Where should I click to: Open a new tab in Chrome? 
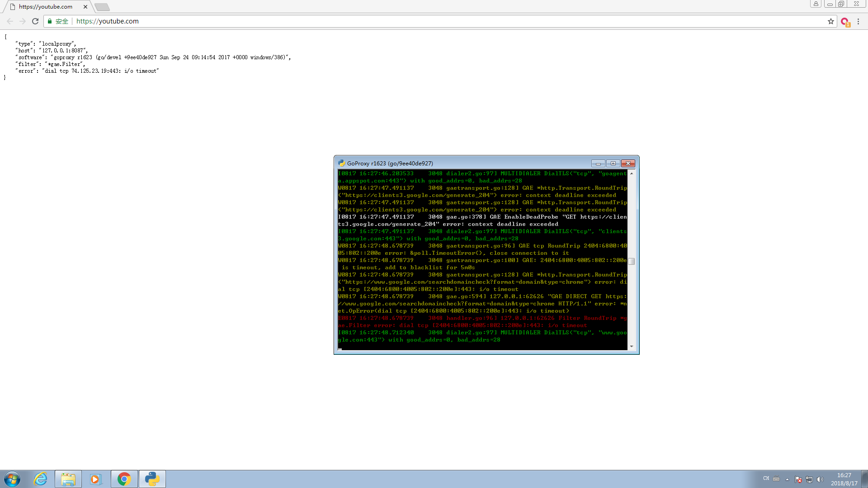pyautogui.click(x=102, y=7)
